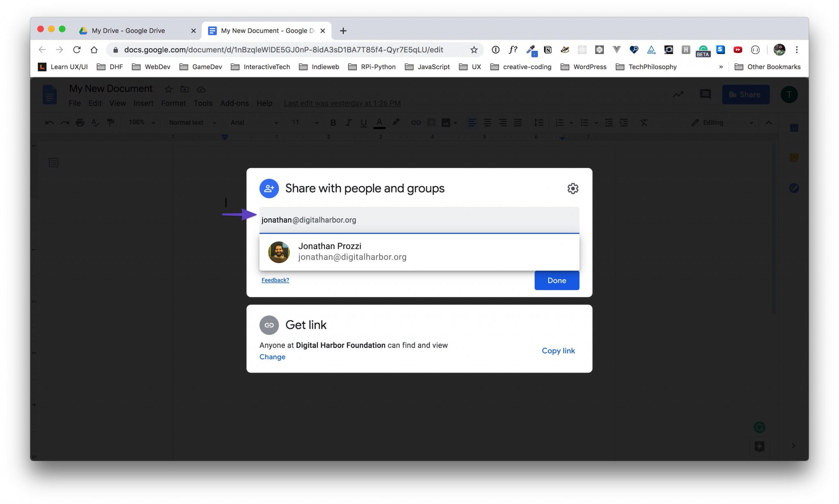This screenshot has height=504, width=839.
Task: Toggle bold formatting
Action: coord(333,122)
